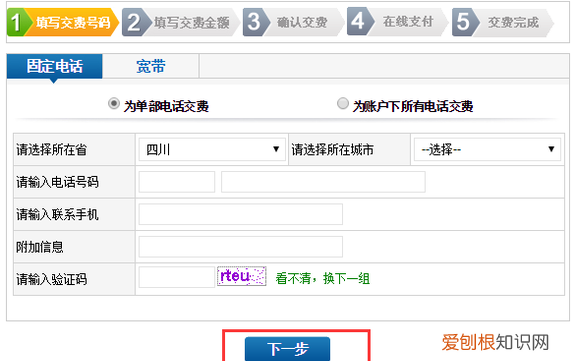Click step 5 交费完成

(x=502, y=22)
